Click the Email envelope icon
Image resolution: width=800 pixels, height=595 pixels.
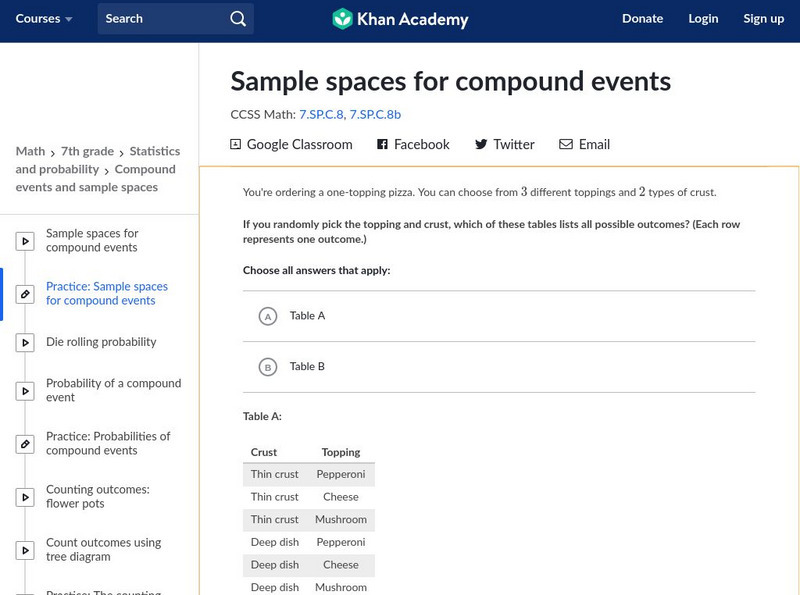[x=566, y=144]
